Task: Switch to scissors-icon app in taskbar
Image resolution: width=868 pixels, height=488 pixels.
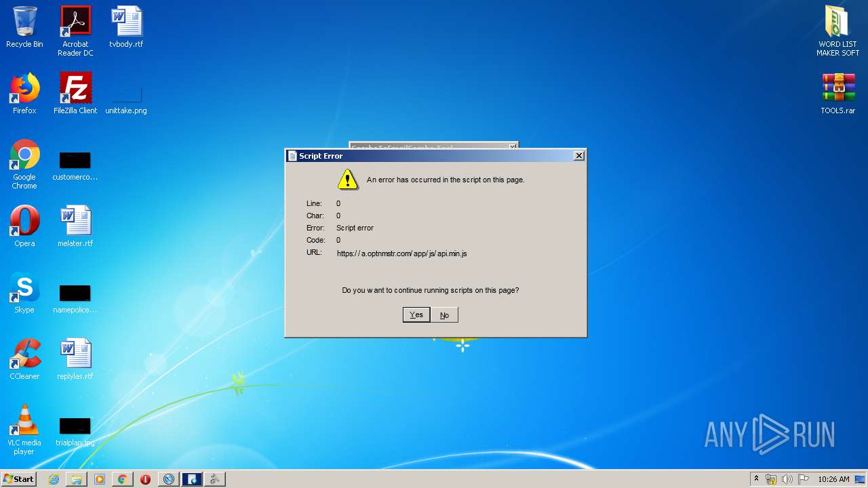Action: click(x=215, y=479)
